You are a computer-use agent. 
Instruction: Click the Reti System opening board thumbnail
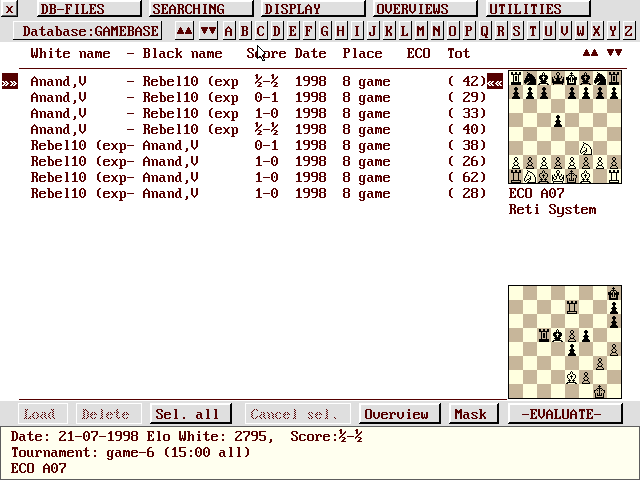(x=564, y=127)
